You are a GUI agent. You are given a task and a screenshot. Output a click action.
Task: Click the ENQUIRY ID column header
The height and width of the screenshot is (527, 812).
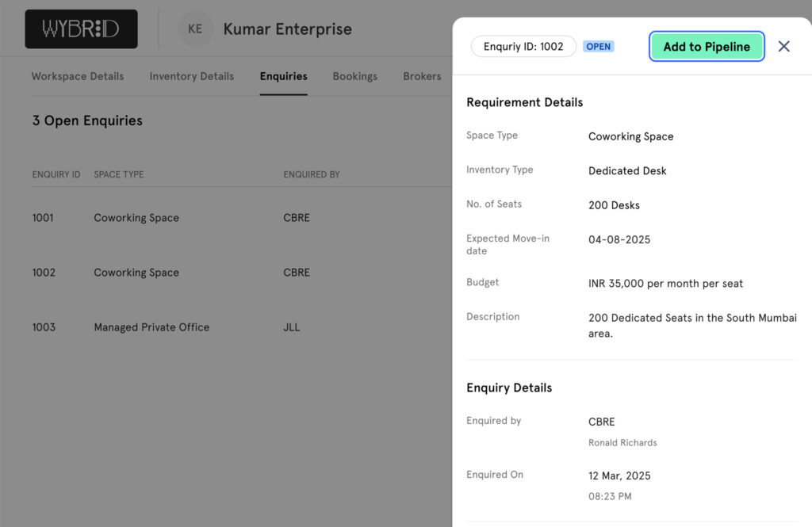tap(56, 174)
